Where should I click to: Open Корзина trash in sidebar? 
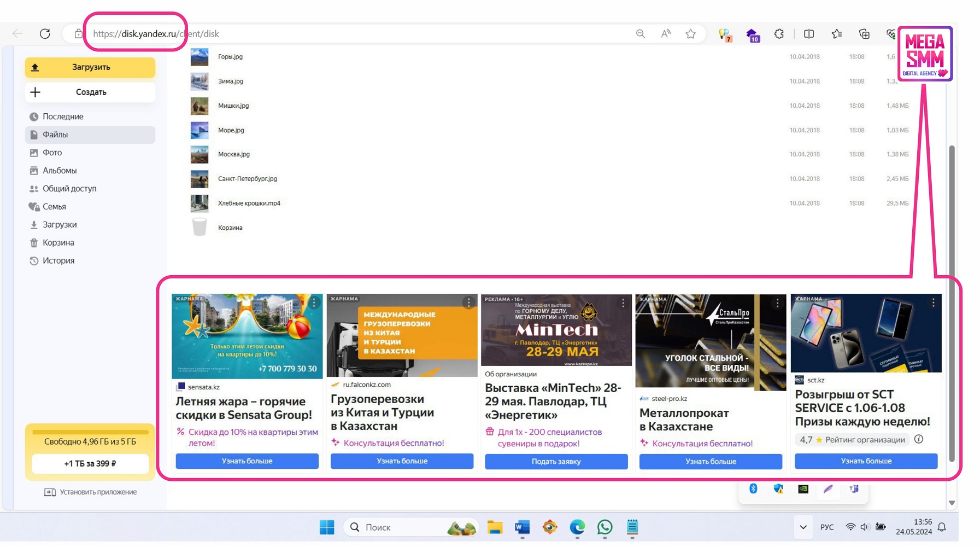[x=58, y=243]
